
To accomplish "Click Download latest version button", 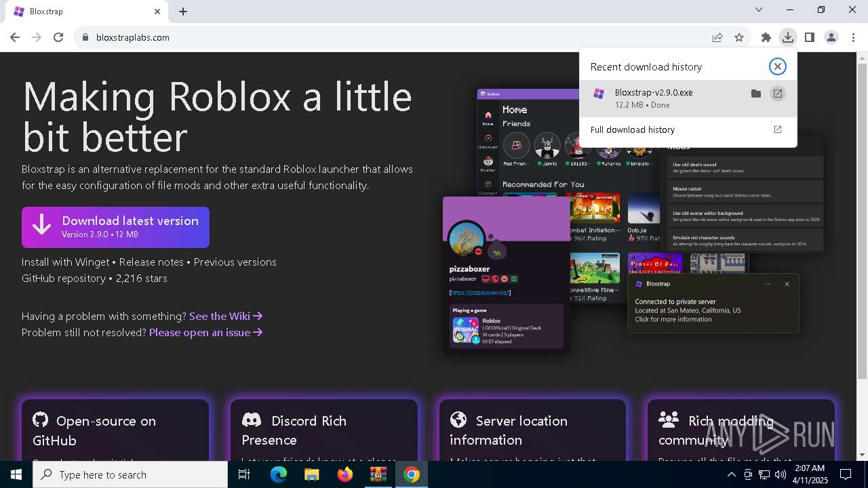I will (115, 227).
